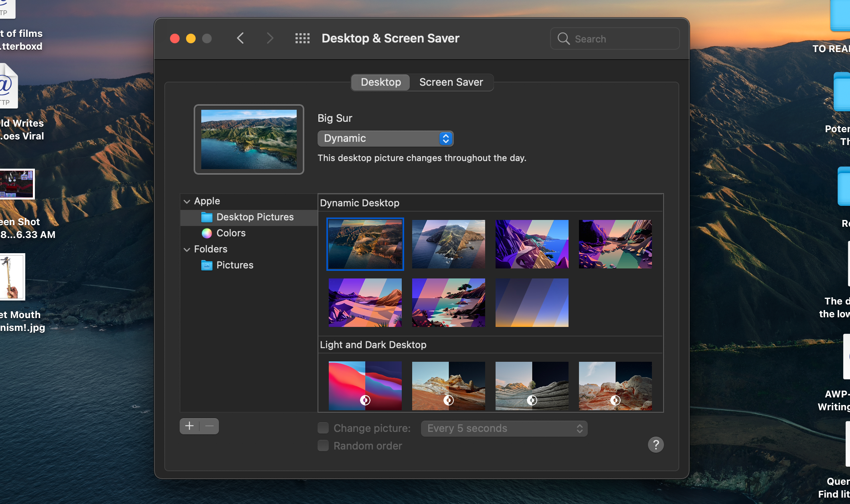Viewport: 850px width, 504px height.
Task: Select the gradient sunset dynamic wallpaper
Action: click(531, 302)
